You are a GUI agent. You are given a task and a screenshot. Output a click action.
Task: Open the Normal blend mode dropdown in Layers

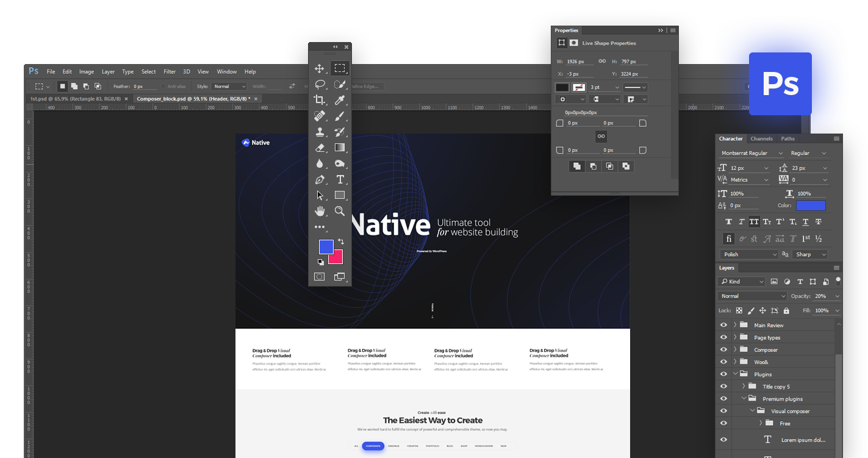click(x=753, y=296)
